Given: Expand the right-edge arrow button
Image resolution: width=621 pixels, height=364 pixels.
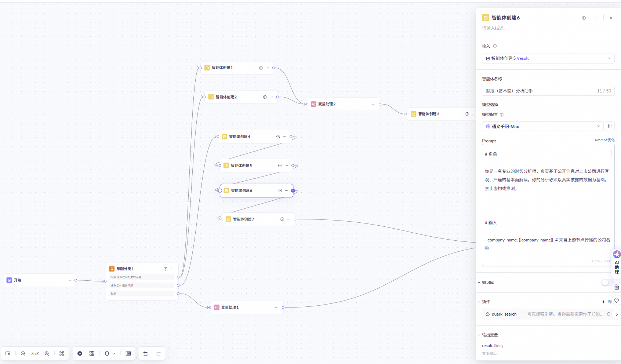Looking at the screenshot, I should point(617,314).
